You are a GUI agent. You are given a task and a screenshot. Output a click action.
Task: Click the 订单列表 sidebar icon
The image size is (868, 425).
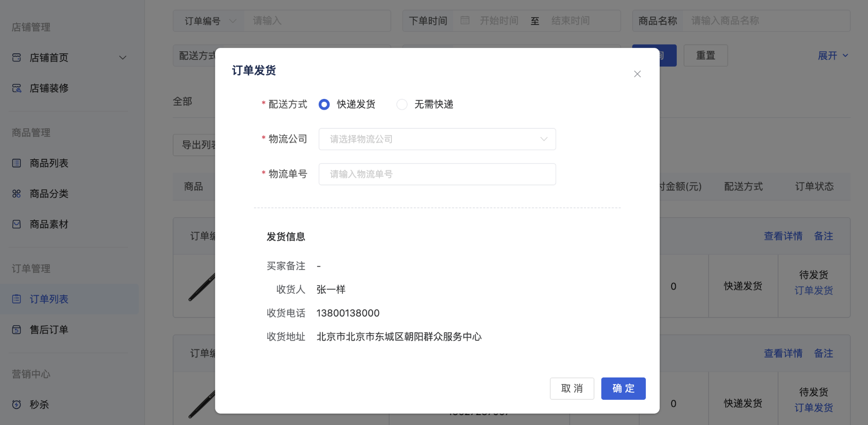(x=17, y=299)
